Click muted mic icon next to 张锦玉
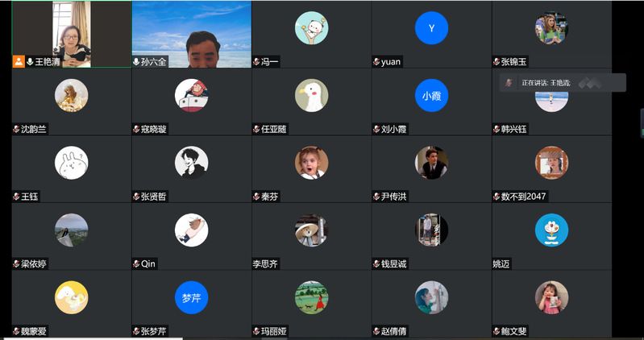The width and height of the screenshot is (644, 340). coord(497,62)
